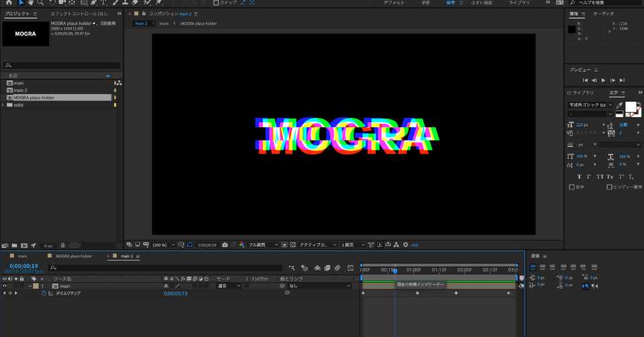This screenshot has height=337, width=644.
Task: Enable frame blending timeline switch
Action: coord(327,268)
